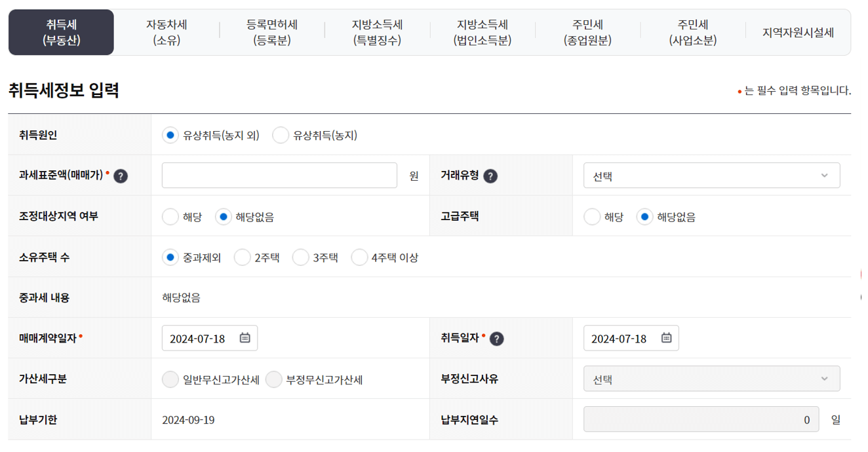Image resolution: width=868 pixels, height=452 pixels.
Task: Open calendar picker for 취득일자
Action: [668, 337]
